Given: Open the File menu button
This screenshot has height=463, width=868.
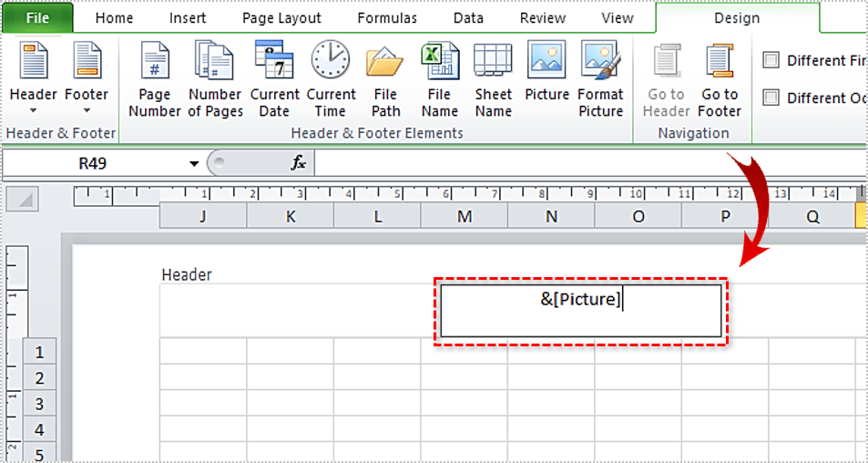Looking at the screenshot, I should click(x=38, y=18).
